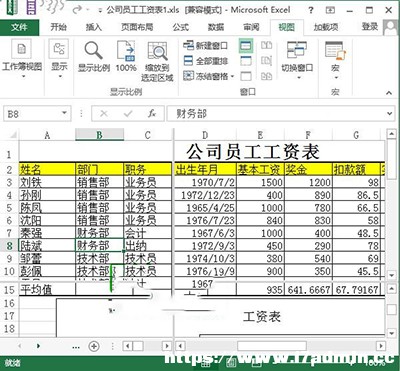Viewport: 400px width, 371px height.
Task: Click the 登录 sign-in link
Action: point(370,27)
